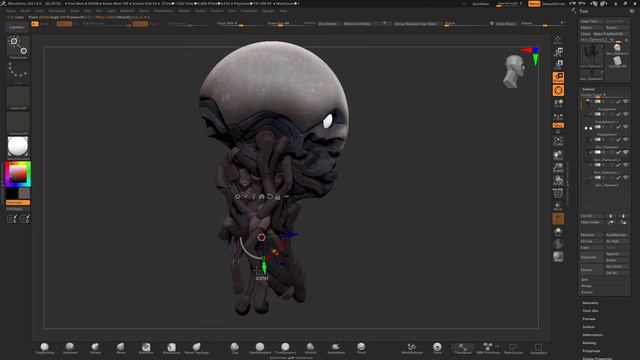Select the IMM Primitives brush
640x360 pixels.
488,348
